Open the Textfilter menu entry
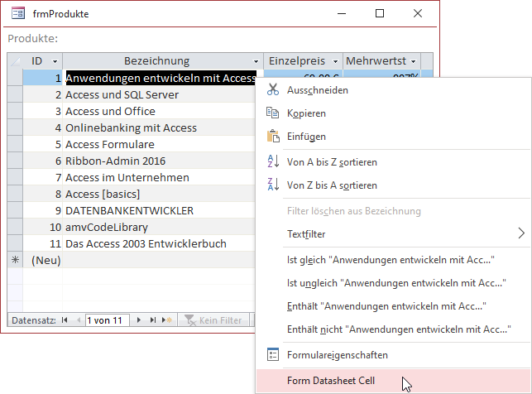Viewport: 532px width, 394px height. tap(394, 233)
